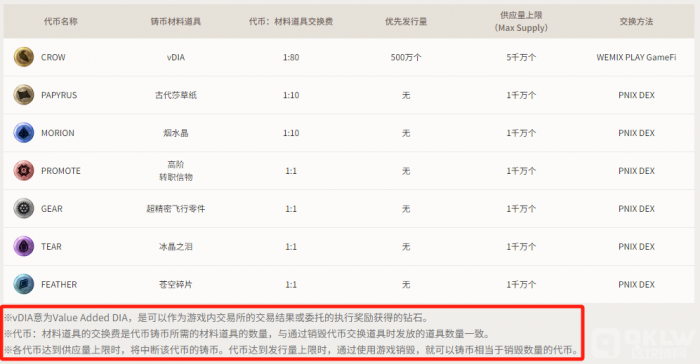Click the 苍空碎片 material cell

tap(175, 285)
